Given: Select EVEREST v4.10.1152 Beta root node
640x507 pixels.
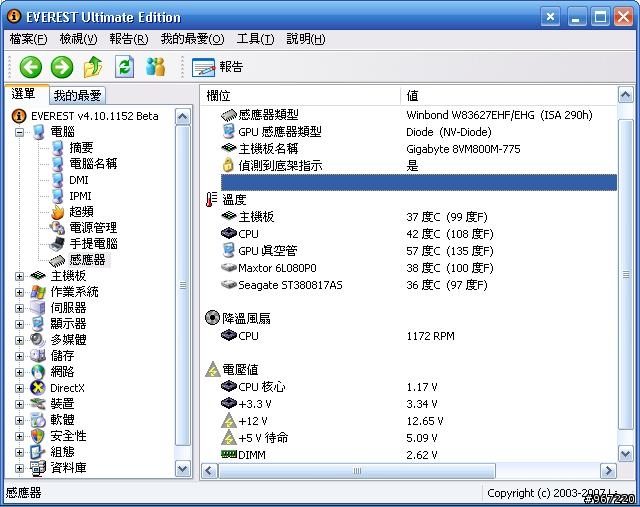Looking at the screenshot, I should pos(94,116).
